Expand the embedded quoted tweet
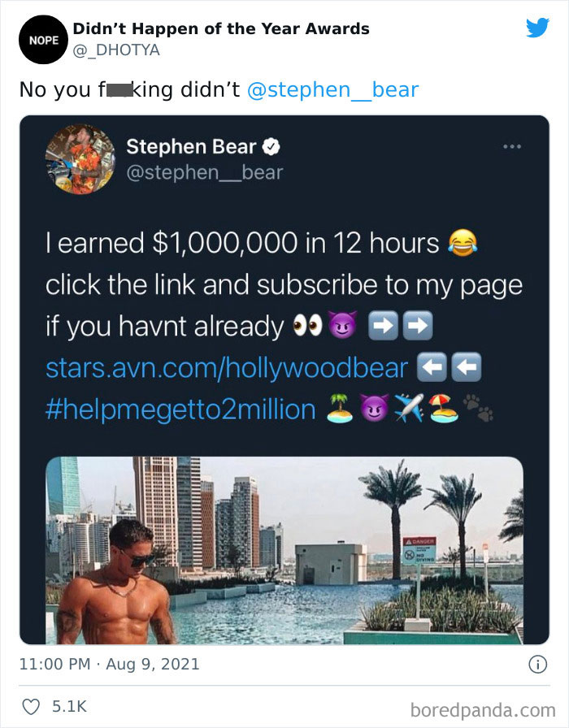569x728 pixels. 284,382
